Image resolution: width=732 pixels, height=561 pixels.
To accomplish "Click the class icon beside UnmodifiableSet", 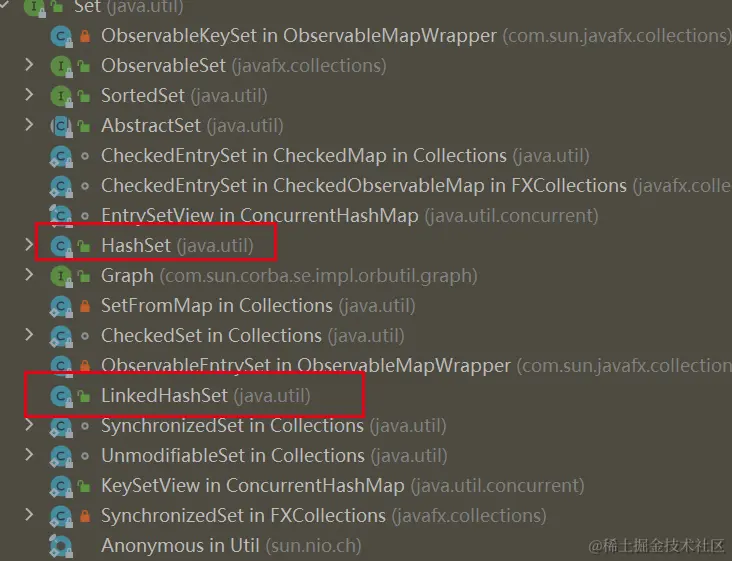I will click(x=61, y=456).
